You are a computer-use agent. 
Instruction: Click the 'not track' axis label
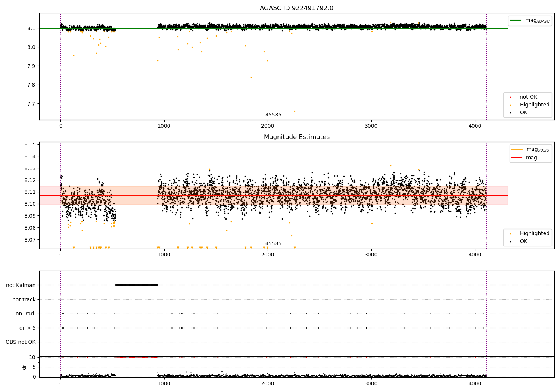click(x=24, y=300)
